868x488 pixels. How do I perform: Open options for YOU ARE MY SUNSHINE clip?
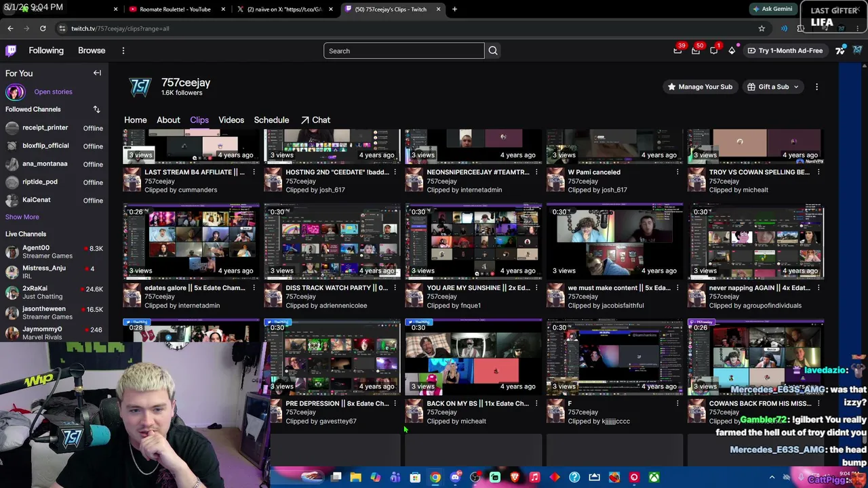point(536,288)
